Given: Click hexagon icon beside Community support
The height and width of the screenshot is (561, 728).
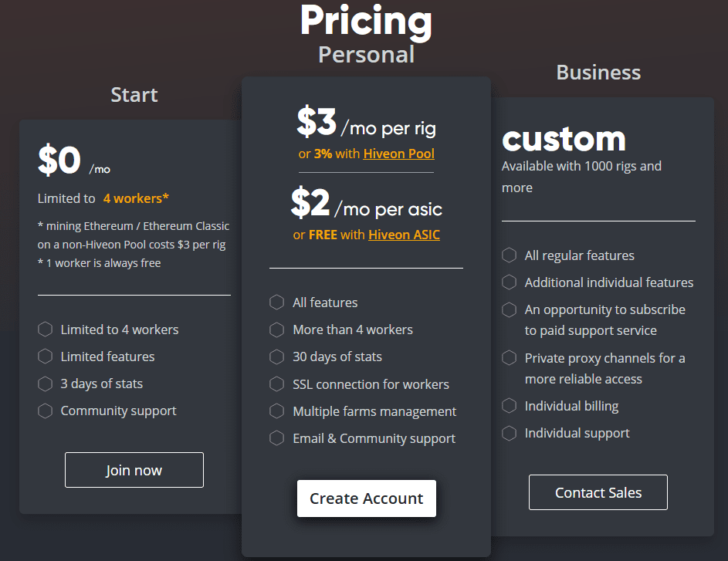Looking at the screenshot, I should pos(46,411).
